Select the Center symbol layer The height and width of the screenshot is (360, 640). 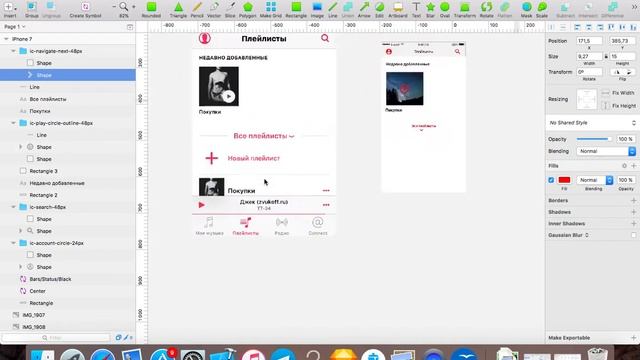(37, 291)
